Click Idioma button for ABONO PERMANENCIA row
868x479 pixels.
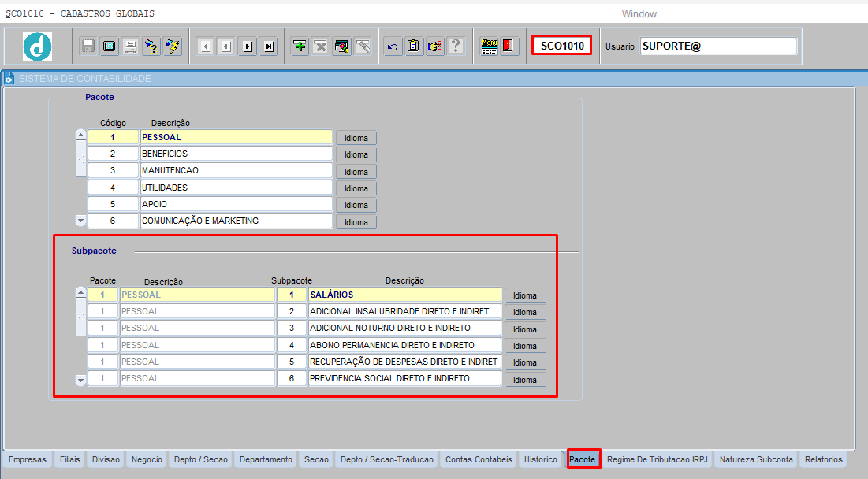[x=525, y=347]
